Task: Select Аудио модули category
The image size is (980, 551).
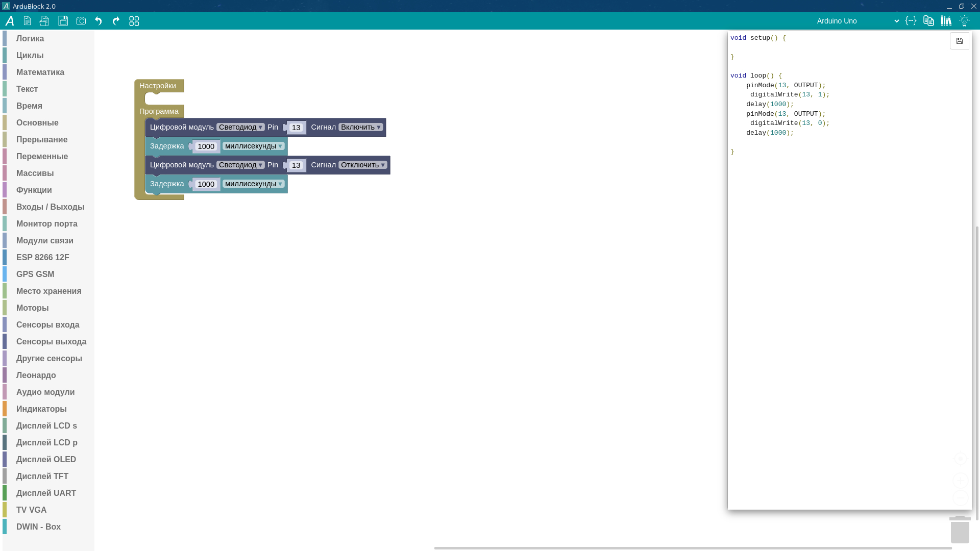Action: coord(48,392)
